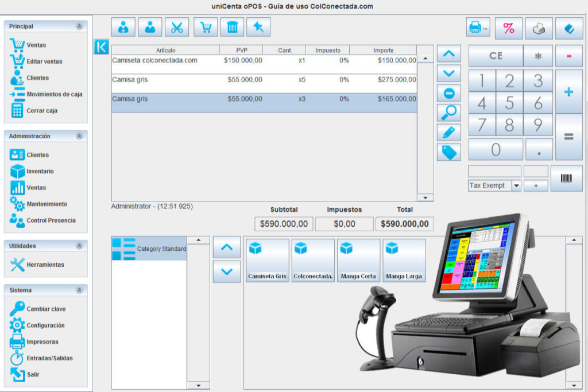Select the Manga Corta product thumbnail
The image size is (588, 392).
358,259
